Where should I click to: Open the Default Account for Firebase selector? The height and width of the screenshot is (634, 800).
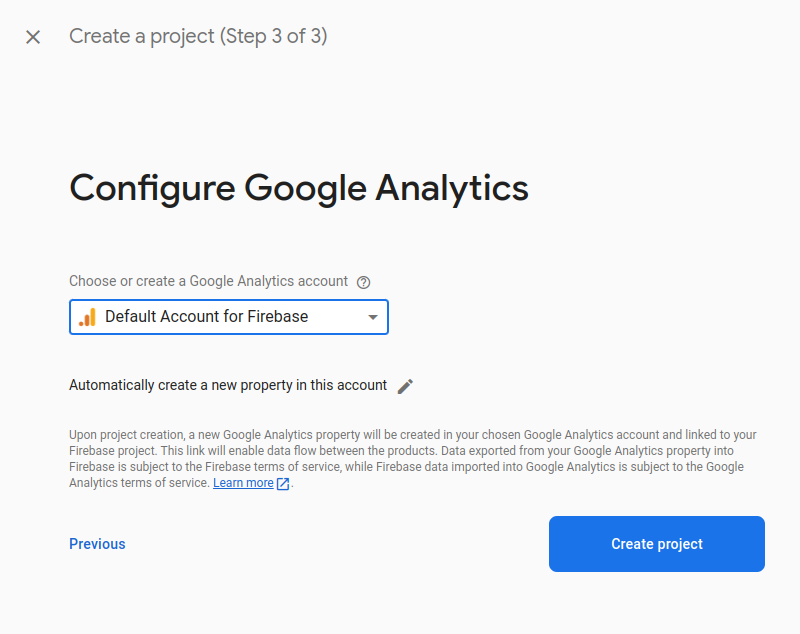[x=229, y=317]
